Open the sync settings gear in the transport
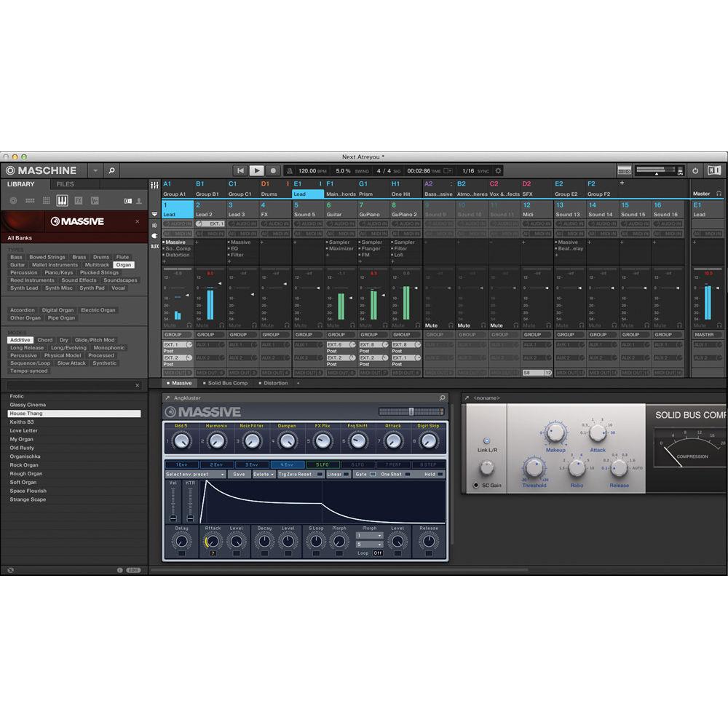 499,170
